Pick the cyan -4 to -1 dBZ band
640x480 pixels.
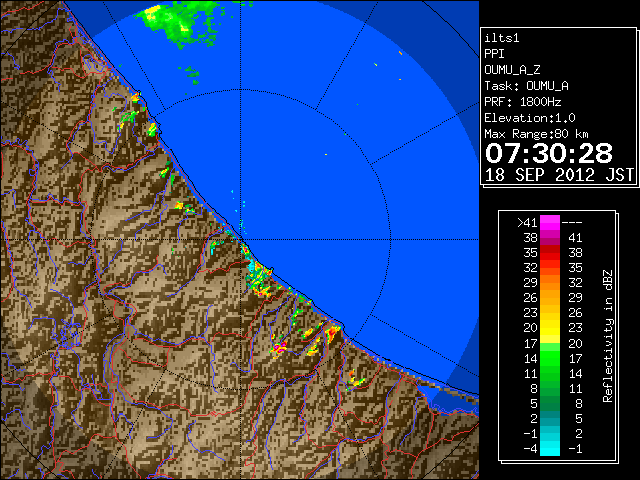click(x=550, y=449)
